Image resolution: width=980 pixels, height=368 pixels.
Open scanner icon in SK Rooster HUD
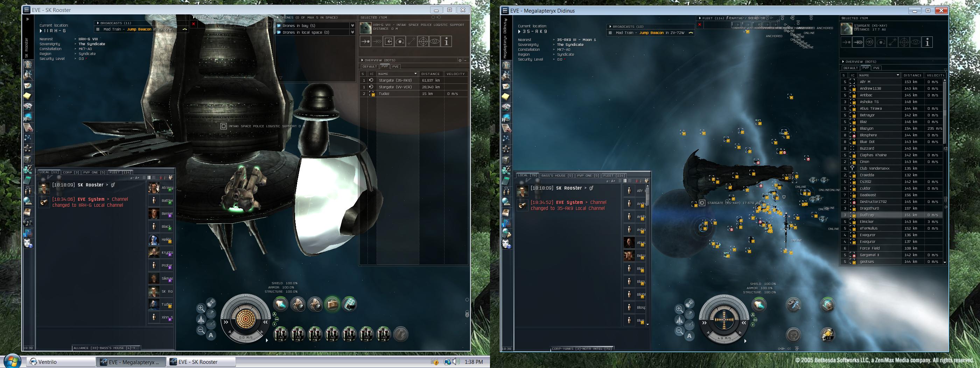211,314
